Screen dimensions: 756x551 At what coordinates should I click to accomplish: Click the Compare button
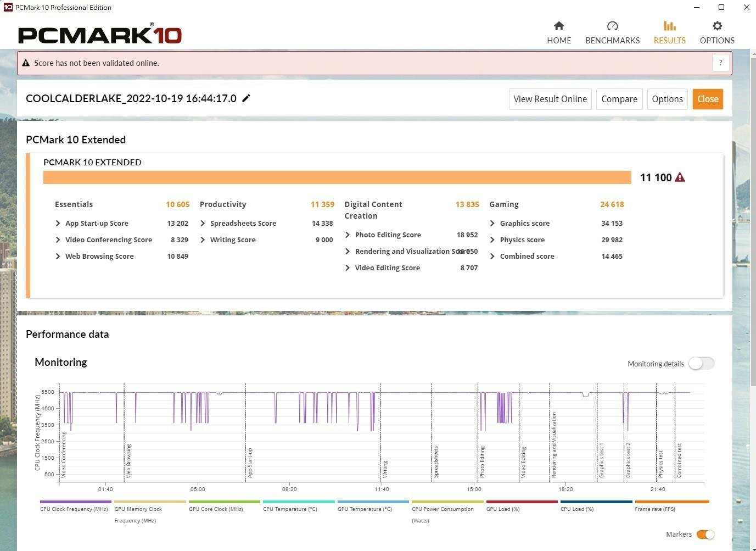click(x=619, y=99)
